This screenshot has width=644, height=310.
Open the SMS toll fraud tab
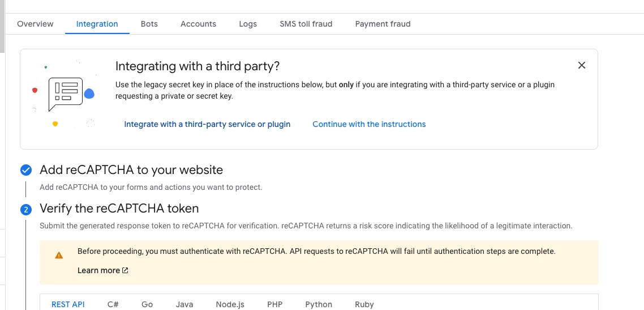[306, 24]
